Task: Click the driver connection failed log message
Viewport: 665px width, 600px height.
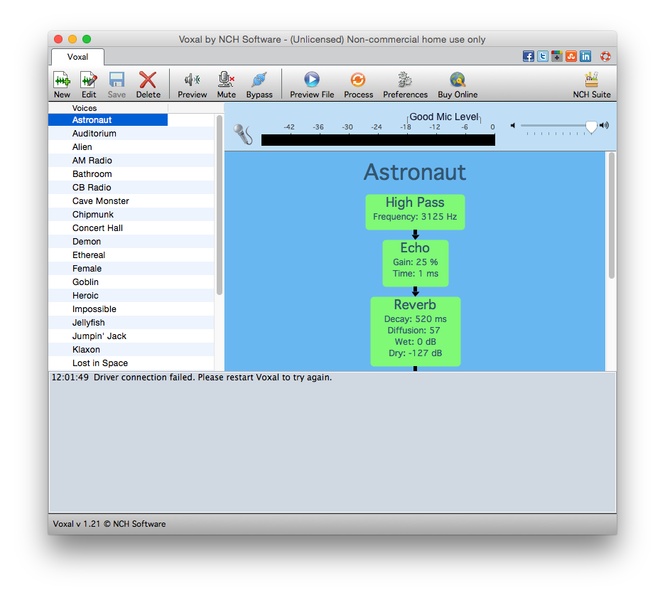Action: tap(192, 377)
